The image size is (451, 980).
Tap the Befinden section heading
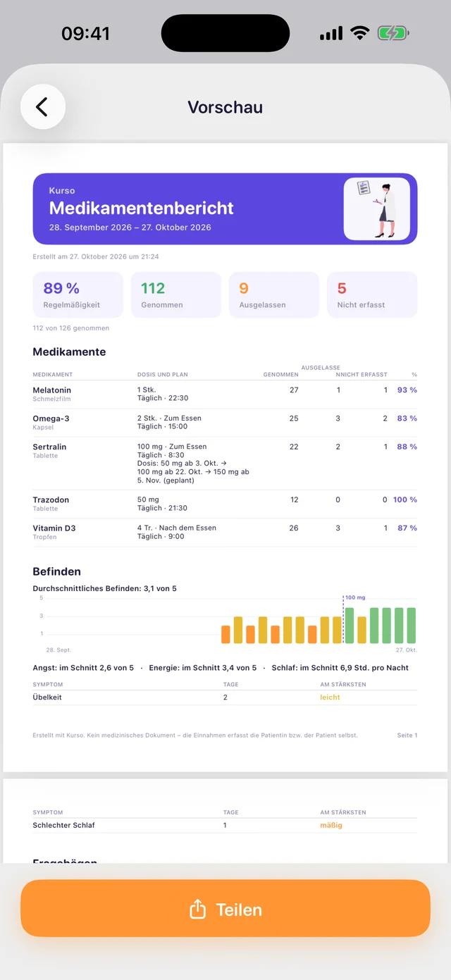(x=57, y=571)
